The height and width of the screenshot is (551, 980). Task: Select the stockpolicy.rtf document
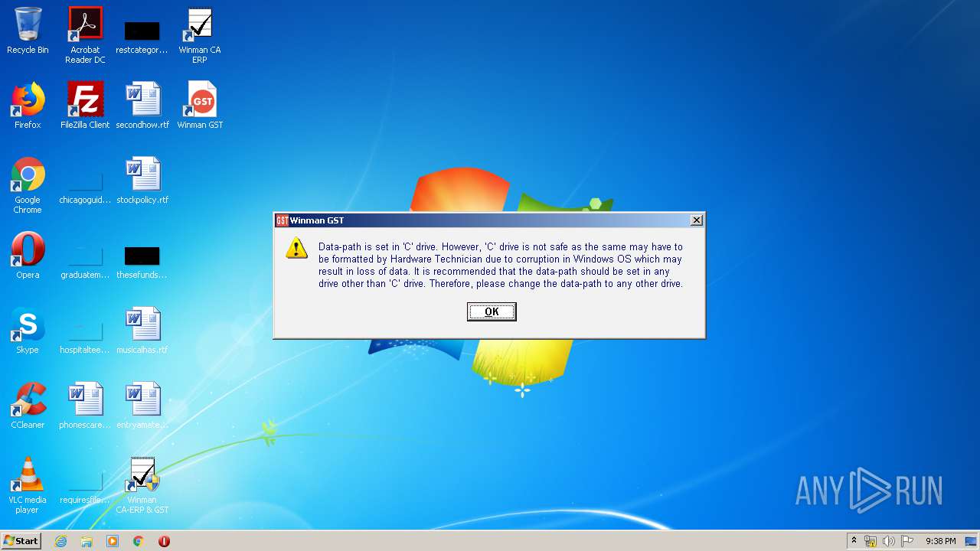tap(142, 181)
